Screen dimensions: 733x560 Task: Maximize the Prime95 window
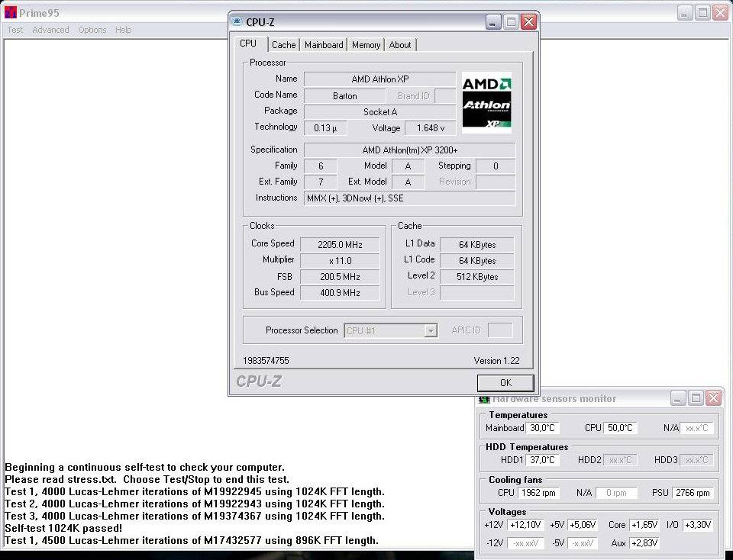tap(702, 13)
